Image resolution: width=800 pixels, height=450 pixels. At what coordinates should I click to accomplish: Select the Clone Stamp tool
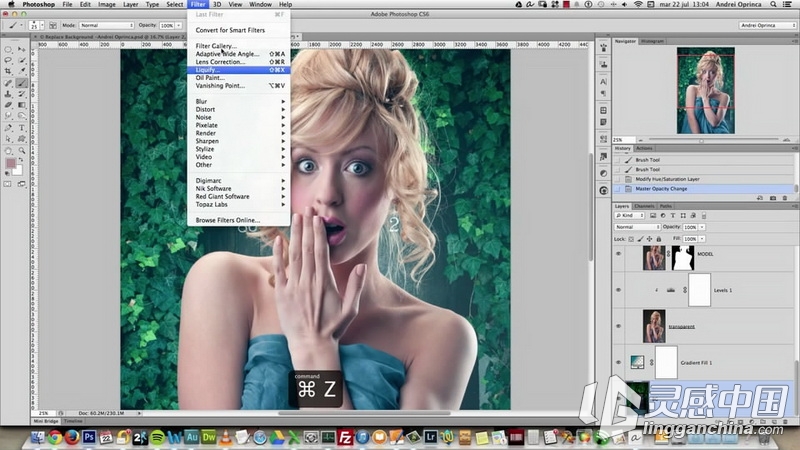pyautogui.click(x=8, y=93)
